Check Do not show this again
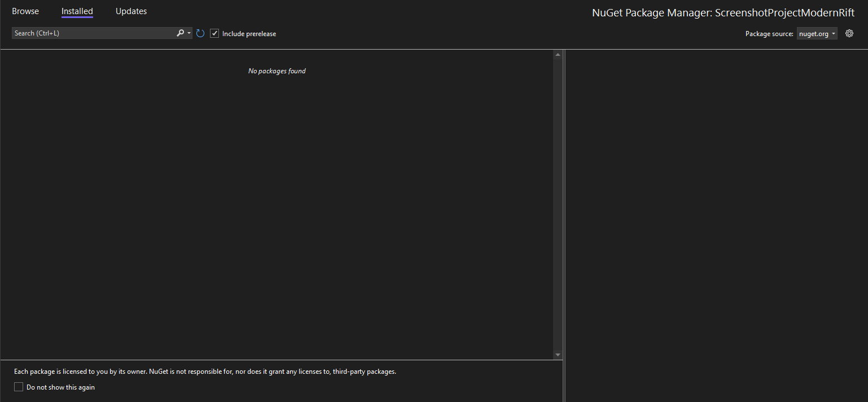 tap(19, 387)
